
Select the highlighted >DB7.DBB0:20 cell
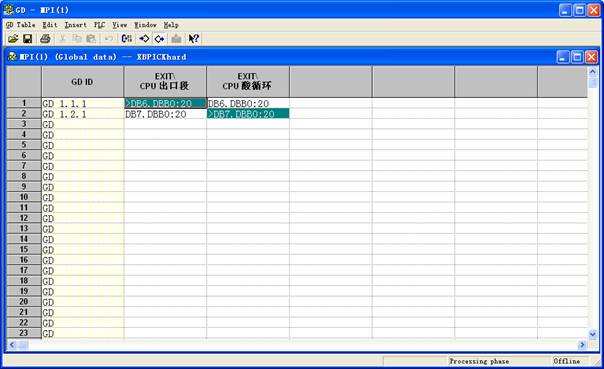point(248,114)
